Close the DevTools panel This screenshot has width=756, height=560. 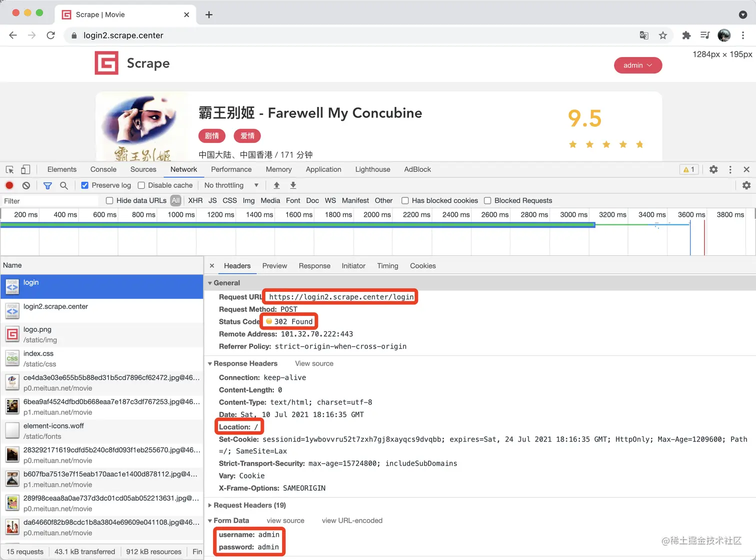(x=746, y=169)
